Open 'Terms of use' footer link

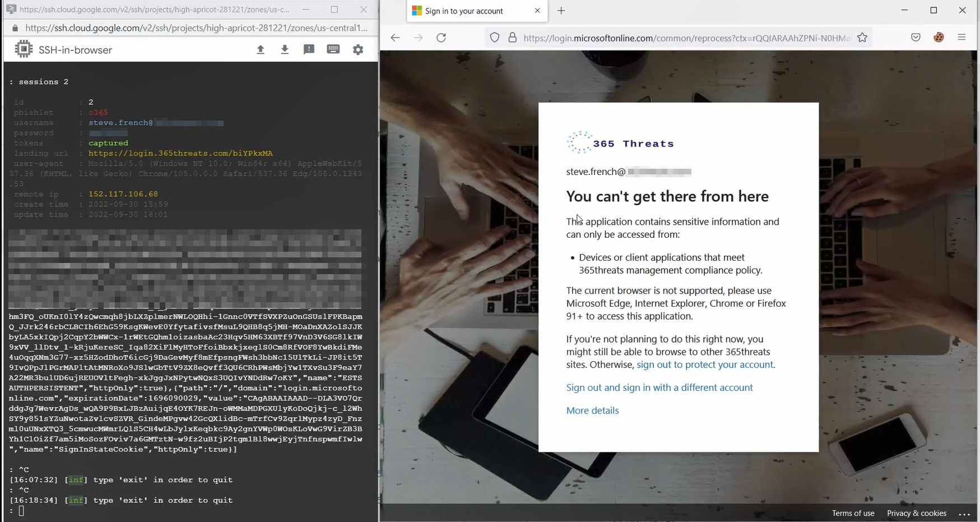pos(853,513)
